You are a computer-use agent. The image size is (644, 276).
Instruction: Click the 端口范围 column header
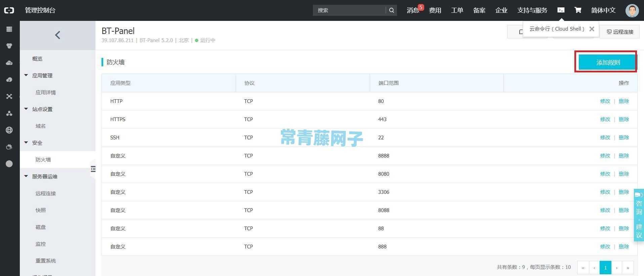pos(388,83)
